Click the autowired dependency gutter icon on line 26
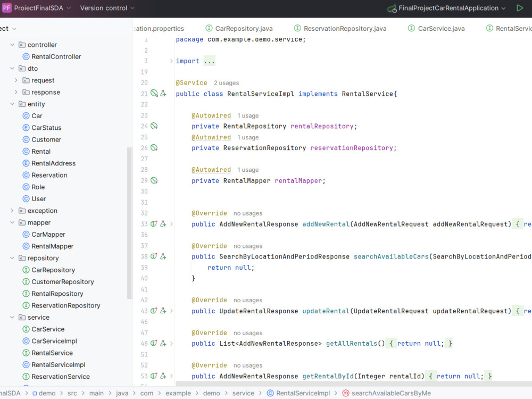Image resolution: width=532 pixels, height=399 pixels. pyautogui.click(x=154, y=148)
